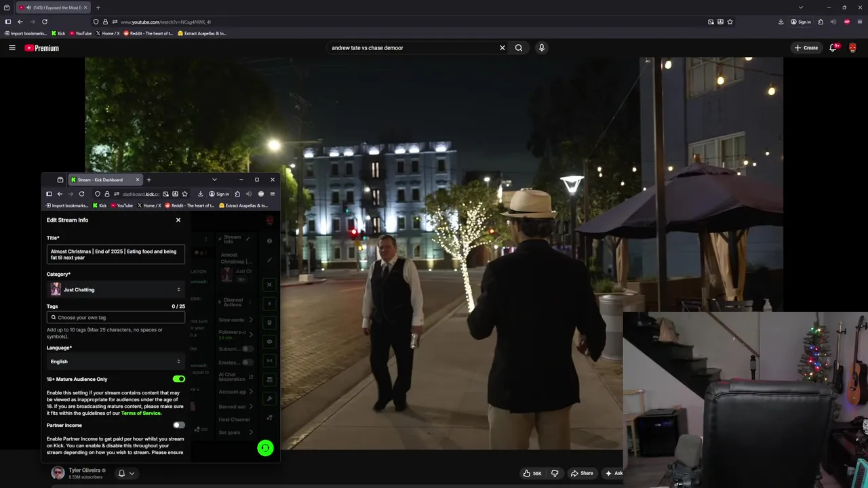
Task: Click Kick browser address bar
Action: (x=141, y=194)
